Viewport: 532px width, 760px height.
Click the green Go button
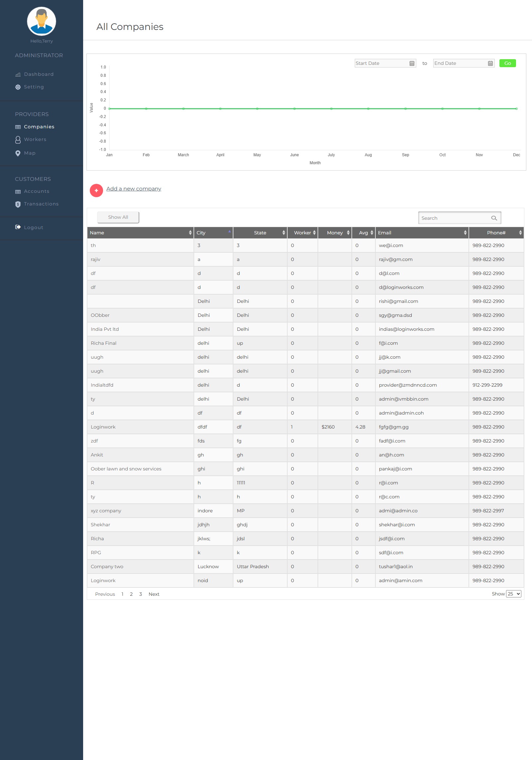[x=508, y=63]
